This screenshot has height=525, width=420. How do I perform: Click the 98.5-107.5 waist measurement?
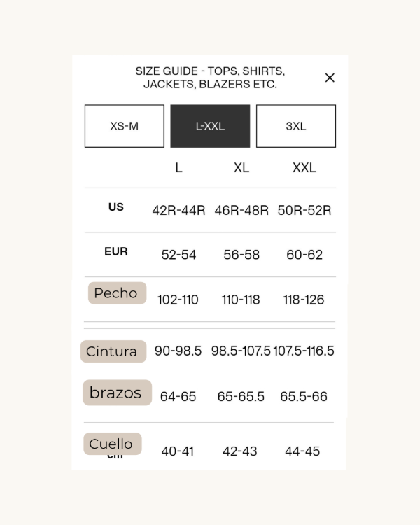(x=241, y=351)
